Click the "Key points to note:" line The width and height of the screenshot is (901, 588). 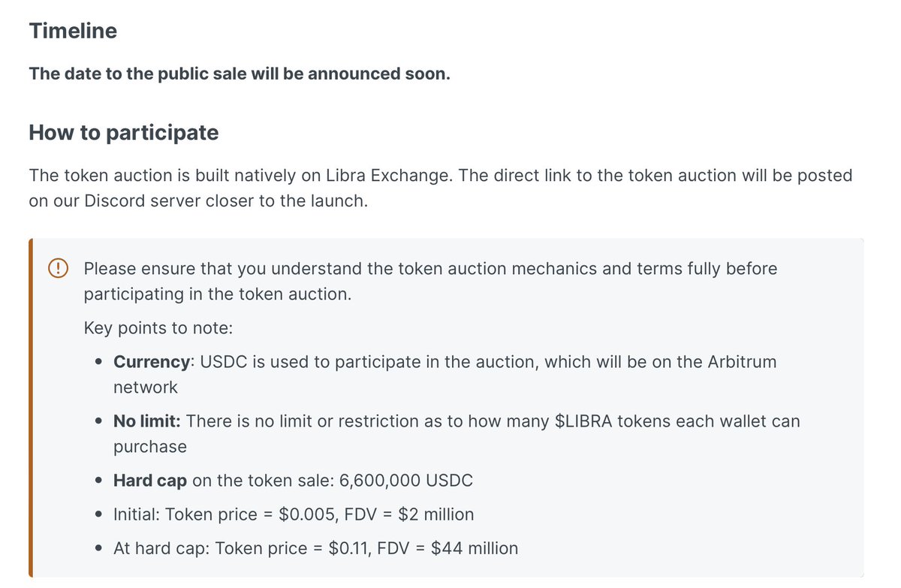pos(158,328)
